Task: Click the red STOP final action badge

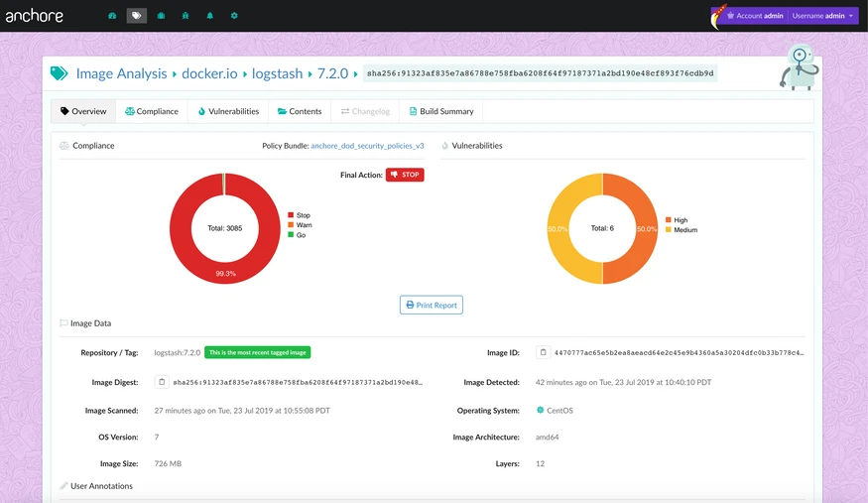Action: coord(405,175)
